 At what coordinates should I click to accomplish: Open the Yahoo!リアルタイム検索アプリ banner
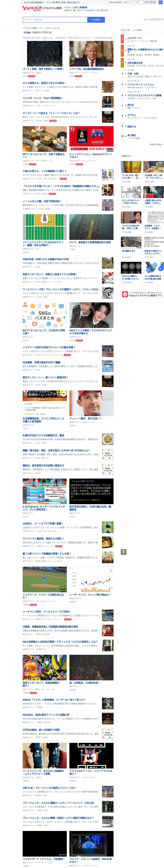point(142,294)
